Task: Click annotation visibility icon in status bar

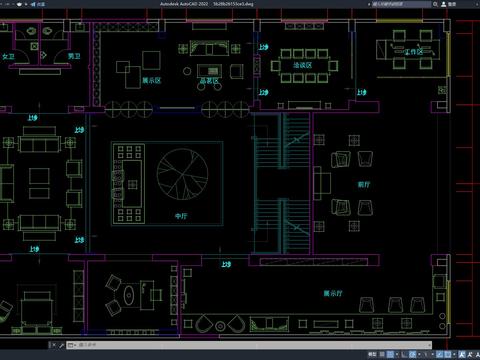Action: (462, 354)
